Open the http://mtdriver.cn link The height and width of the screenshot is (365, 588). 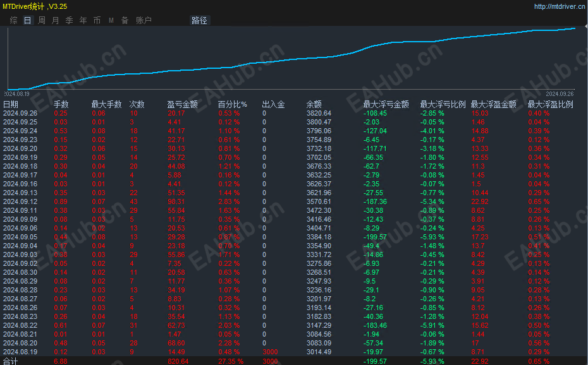click(559, 6)
